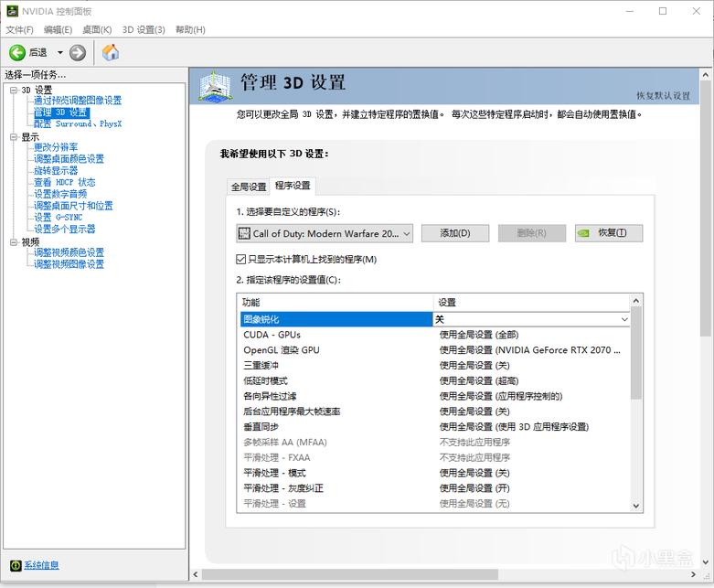Open the 图像锐化 setting dropdown
This screenshot has height=588, width=714.
pos(624,319)
